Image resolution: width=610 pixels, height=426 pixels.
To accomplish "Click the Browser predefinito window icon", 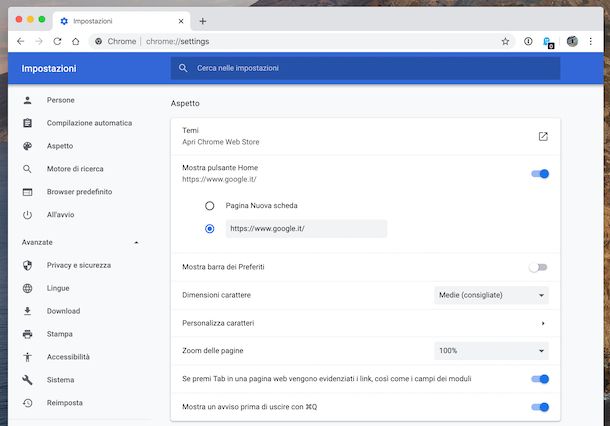I will (27, 192).
